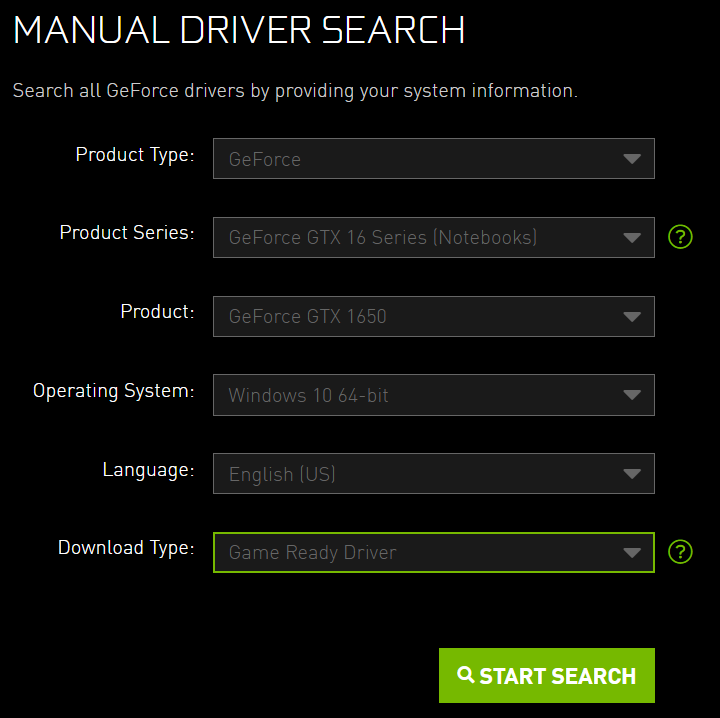Viewport: 720px width, 718px height.
Task: Click the 'Operating System:' label
Action: [113, 391]
